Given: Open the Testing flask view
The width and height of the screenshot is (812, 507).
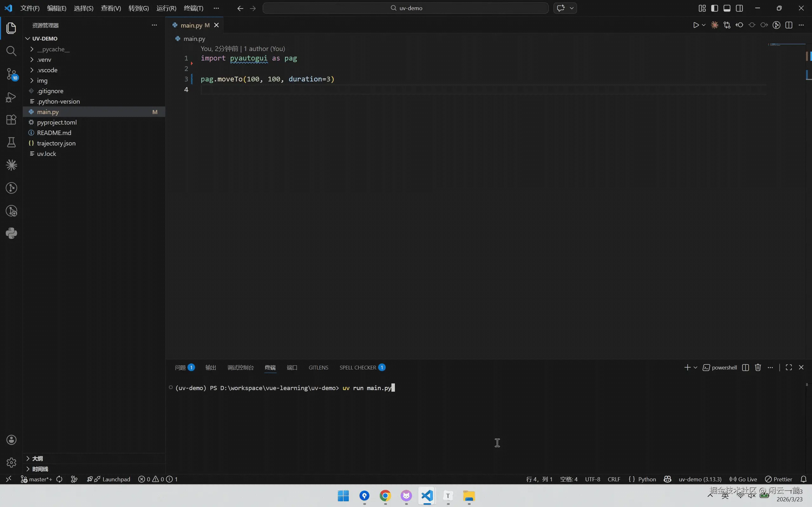Looking at the screenshot, I should pyautogui.click(x=11, y=142).
